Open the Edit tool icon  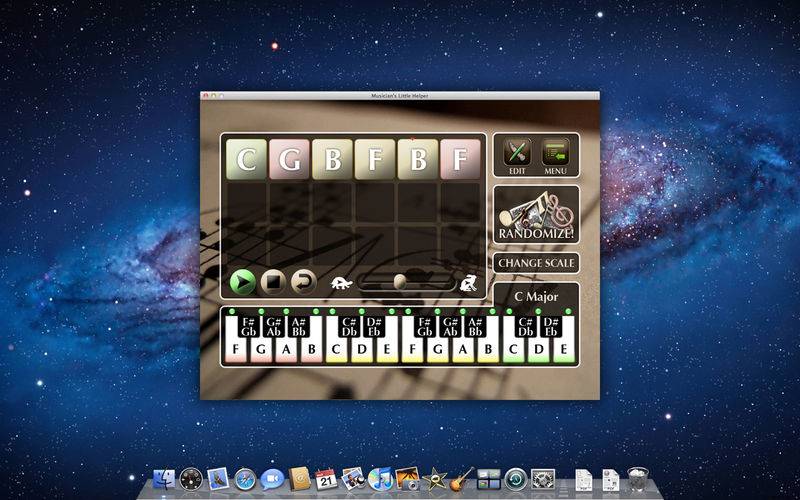pyautogui.click(x=517, y=153)
